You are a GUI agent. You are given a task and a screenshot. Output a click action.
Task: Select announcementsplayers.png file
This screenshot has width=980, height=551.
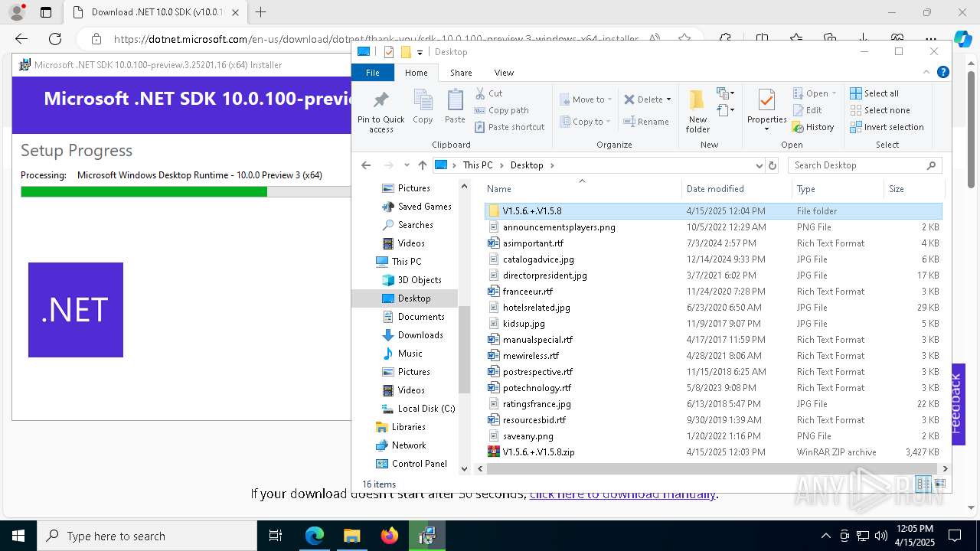pos(559,227)
